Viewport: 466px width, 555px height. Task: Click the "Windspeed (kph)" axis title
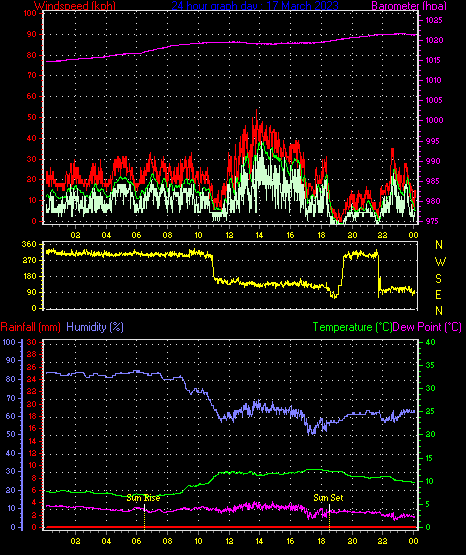[x=75, y=6]
